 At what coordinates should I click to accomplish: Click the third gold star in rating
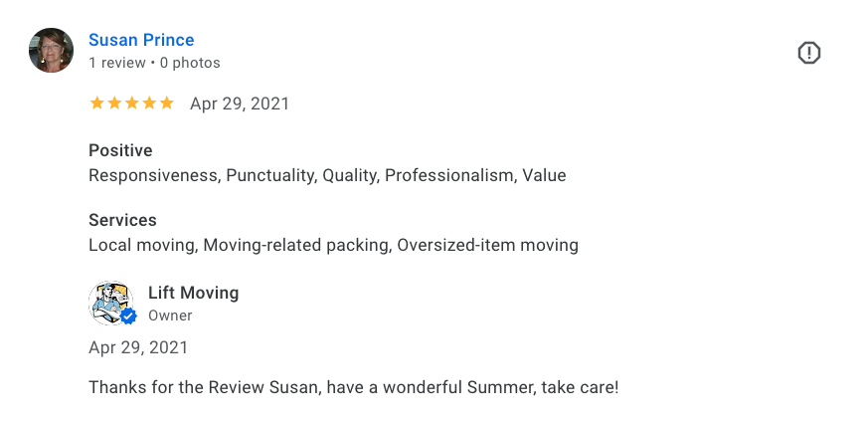(132, 103)
